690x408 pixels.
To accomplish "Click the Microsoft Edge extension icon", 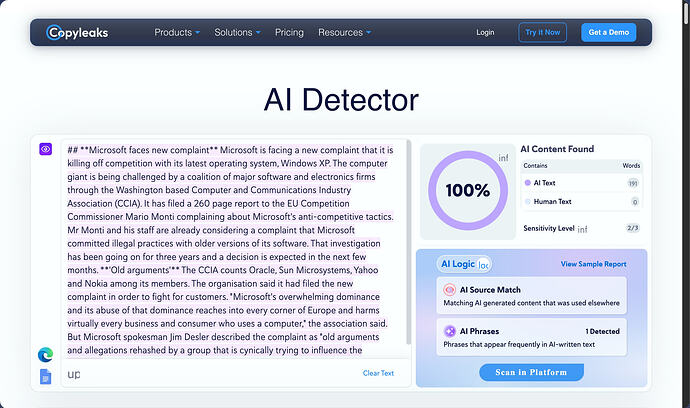I will coord(45,355).
